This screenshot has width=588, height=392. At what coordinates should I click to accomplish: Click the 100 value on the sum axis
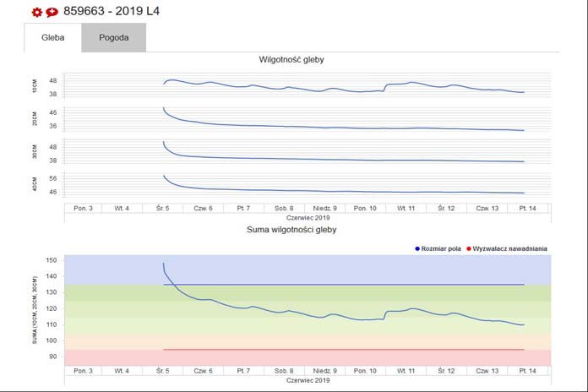52,340
